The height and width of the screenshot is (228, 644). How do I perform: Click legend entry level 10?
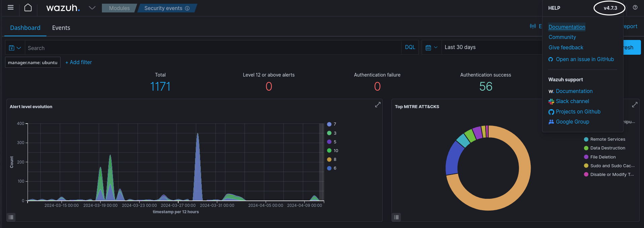coord(333,150)
